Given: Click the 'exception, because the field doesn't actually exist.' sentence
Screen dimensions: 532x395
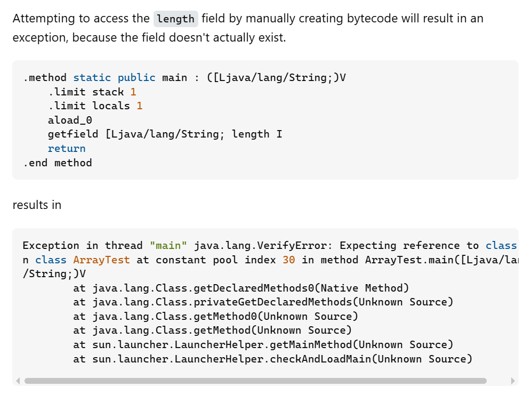Looking at the screenshot, I should (149, 38).
